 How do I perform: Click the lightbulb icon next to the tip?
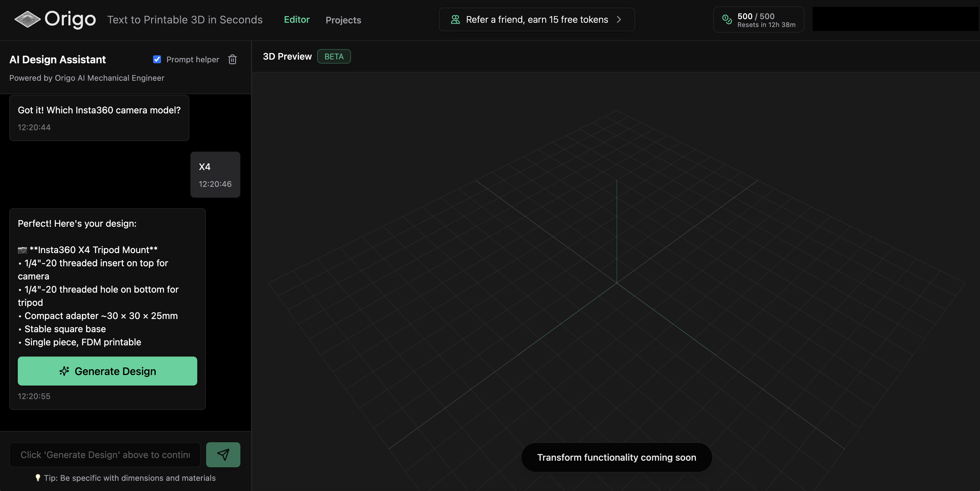tap(38, 478)
